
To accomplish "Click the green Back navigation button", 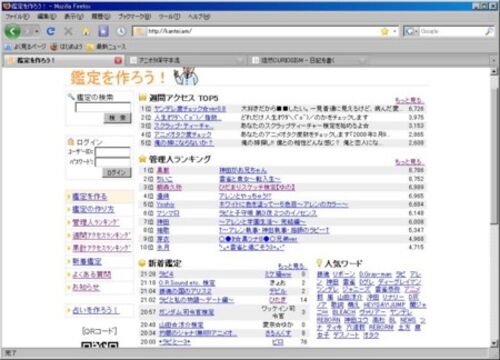I will 12,32.
